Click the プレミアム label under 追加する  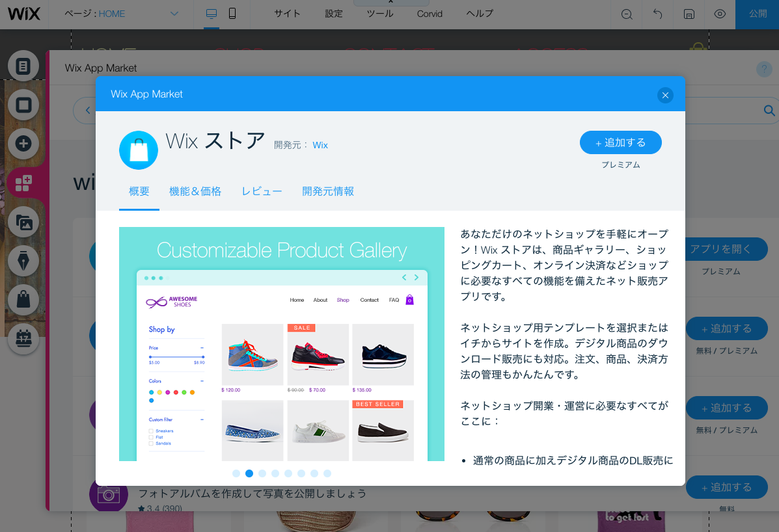620,165
